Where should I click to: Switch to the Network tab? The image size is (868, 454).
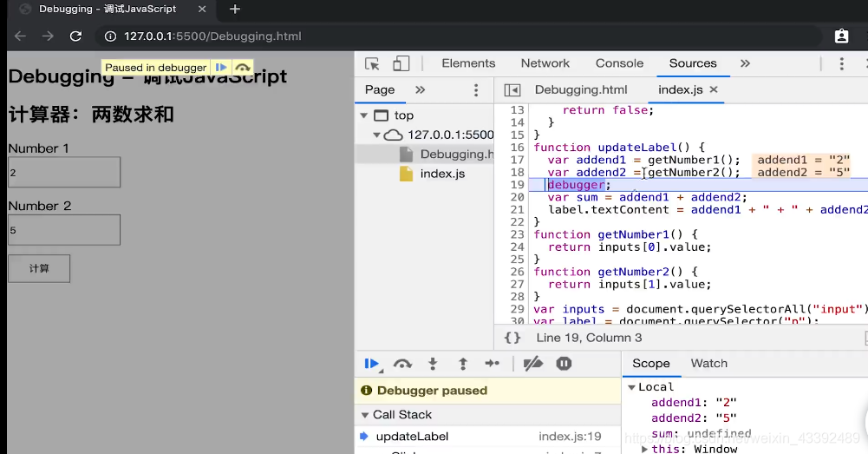coord(545,63)
